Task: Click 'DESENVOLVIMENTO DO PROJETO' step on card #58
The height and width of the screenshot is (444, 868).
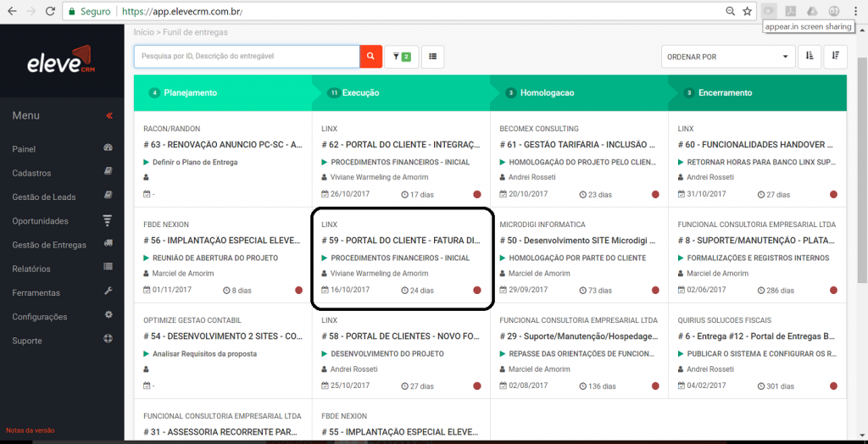Action: [387, 354]
